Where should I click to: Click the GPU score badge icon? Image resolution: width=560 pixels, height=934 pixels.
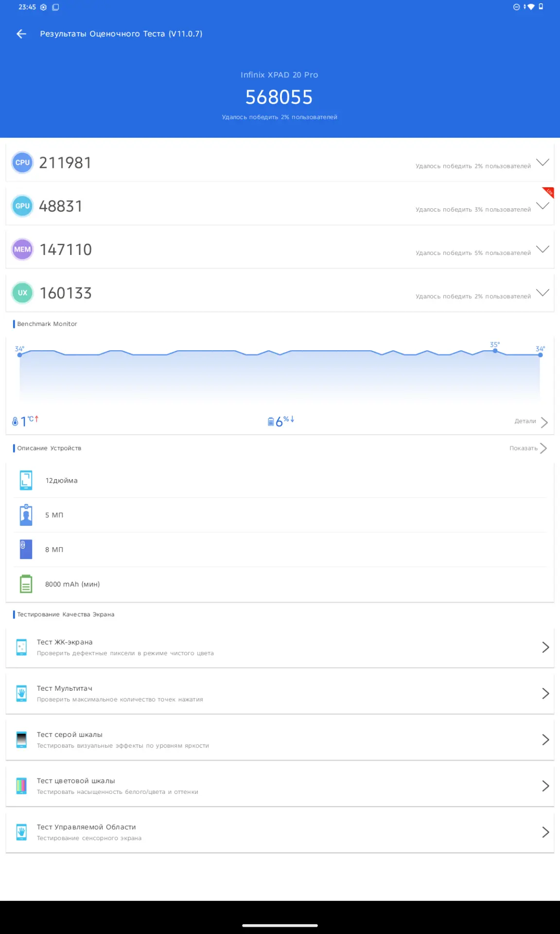(x=22, y=206)
